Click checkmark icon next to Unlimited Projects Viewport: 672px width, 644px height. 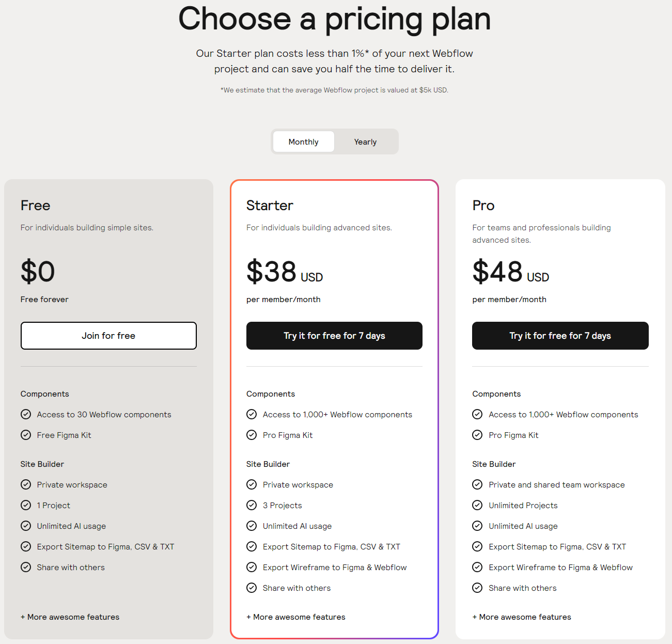point(477,505)
